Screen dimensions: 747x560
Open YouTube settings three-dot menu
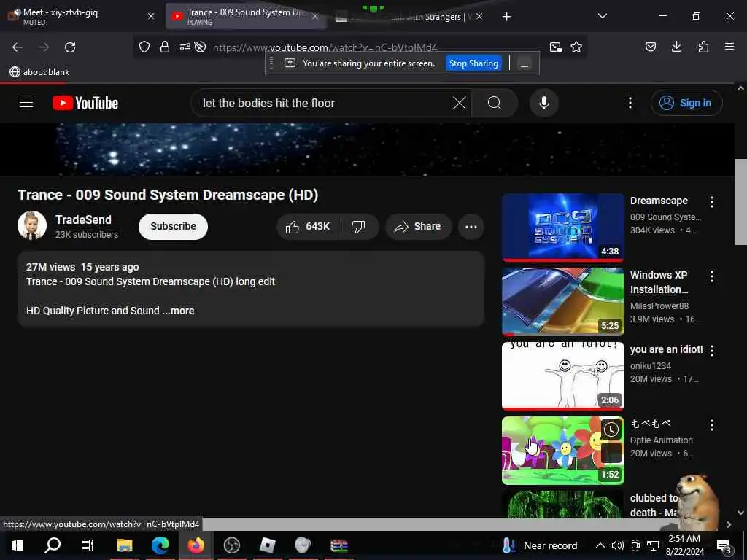coord(630,103)
